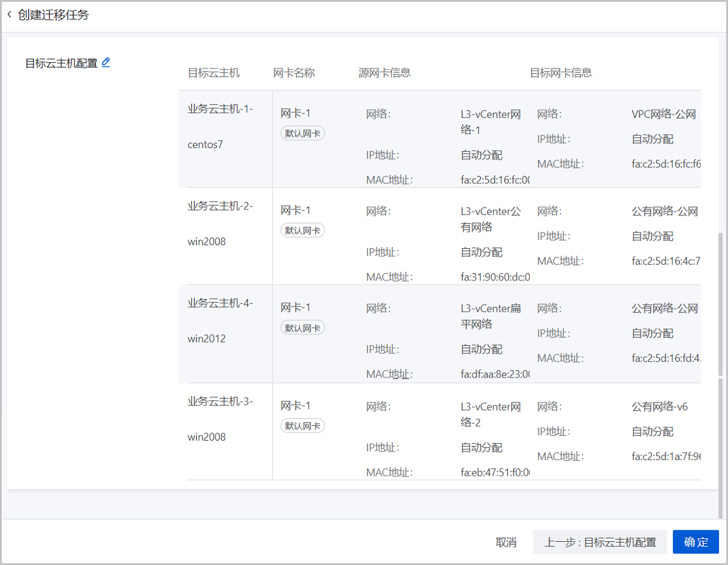Viewport: 728px width, 565px height.
Task: Click the 目标云主机 column header
Action: tap(214, 73)
